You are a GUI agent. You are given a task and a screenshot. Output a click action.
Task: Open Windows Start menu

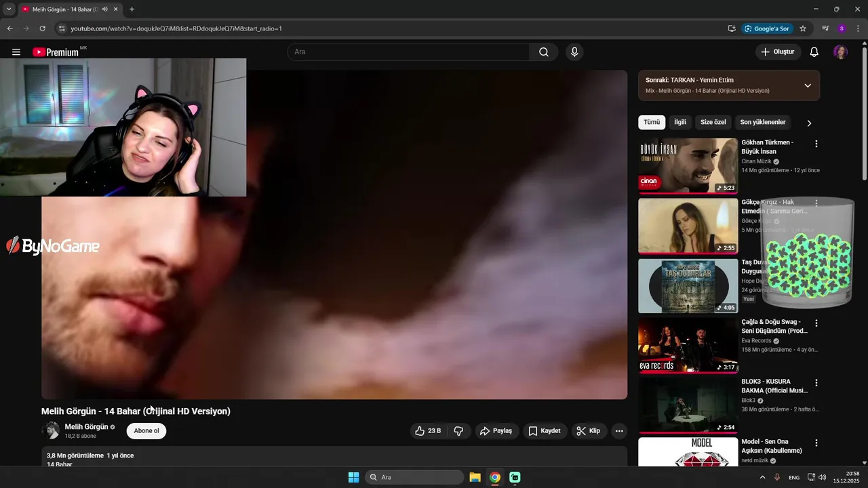353,477
